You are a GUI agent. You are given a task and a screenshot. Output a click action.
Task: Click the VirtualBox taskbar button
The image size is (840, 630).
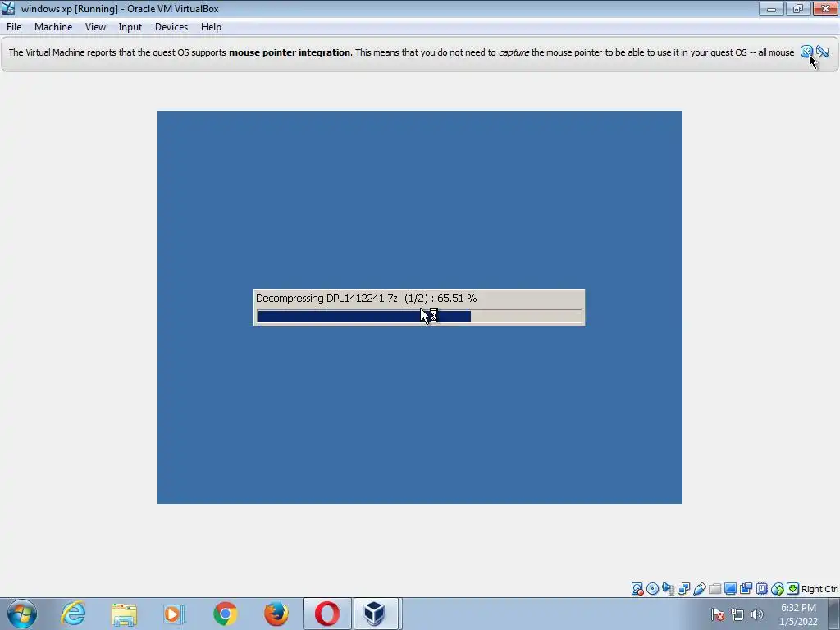375,614
